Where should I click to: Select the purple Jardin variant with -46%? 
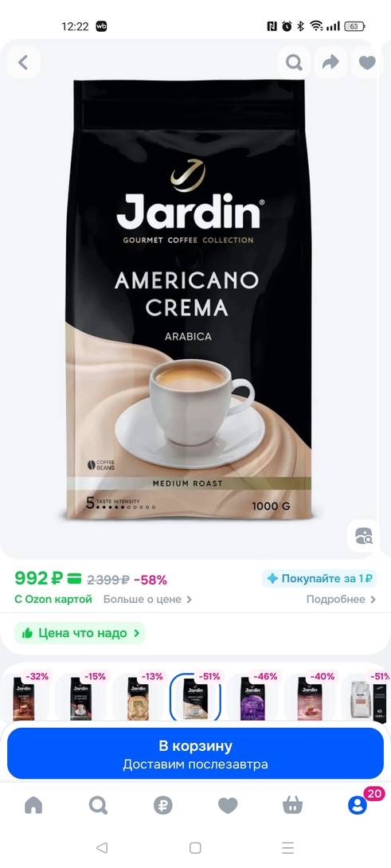click(x=252, y=698)
